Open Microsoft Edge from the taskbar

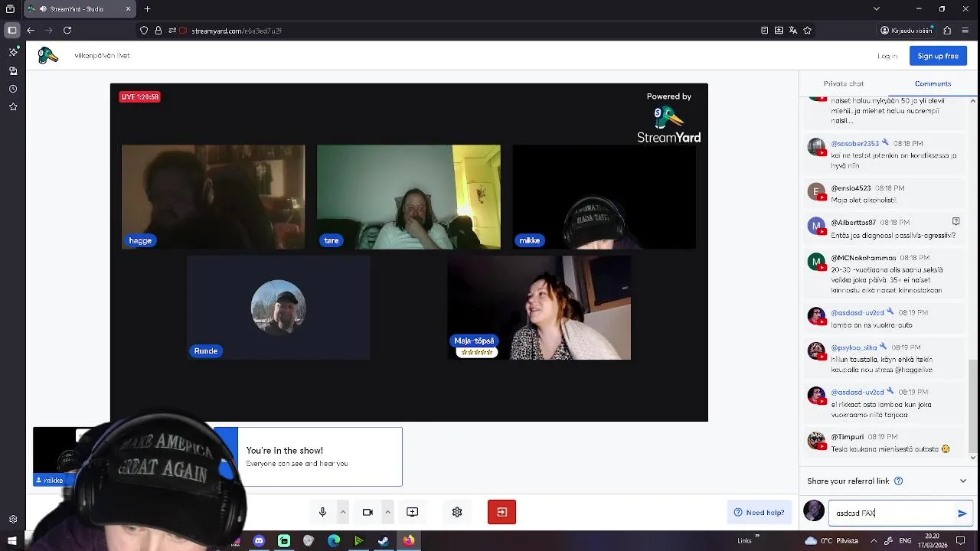click(334, 541)
